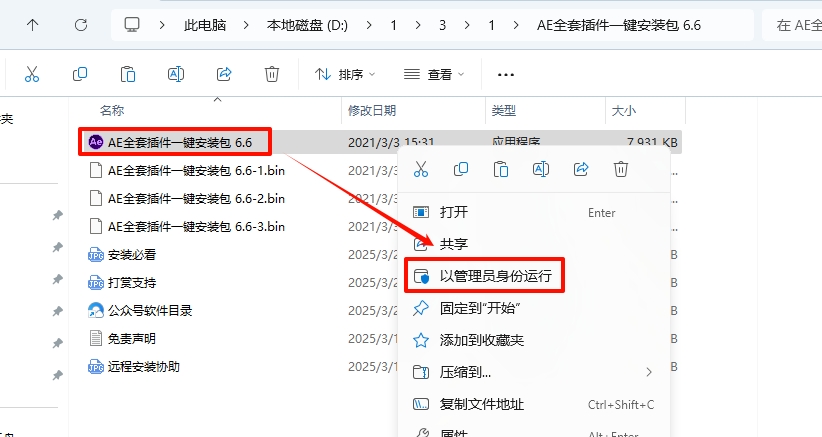Sort by the 类型 column header
This screenshot has width=822, height=437.
503,111
